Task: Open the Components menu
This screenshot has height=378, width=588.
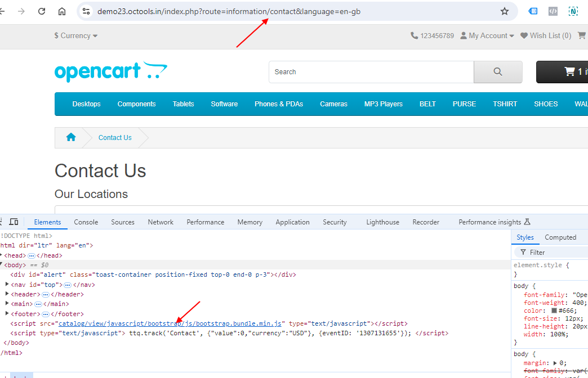Action: tap(136, 104)
